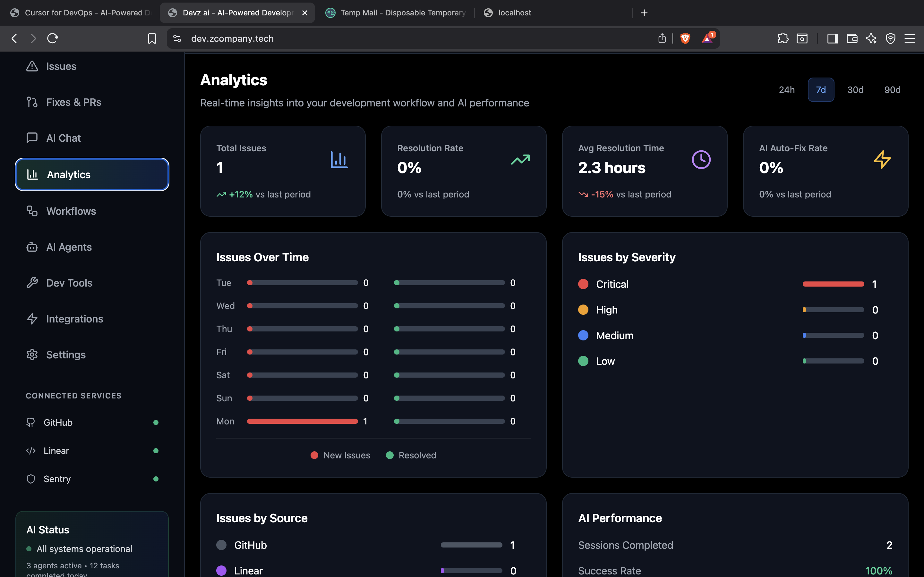Screen dimensions: 924x577
Task: Open the extensions puzzle menu
Action: point(783,38)
